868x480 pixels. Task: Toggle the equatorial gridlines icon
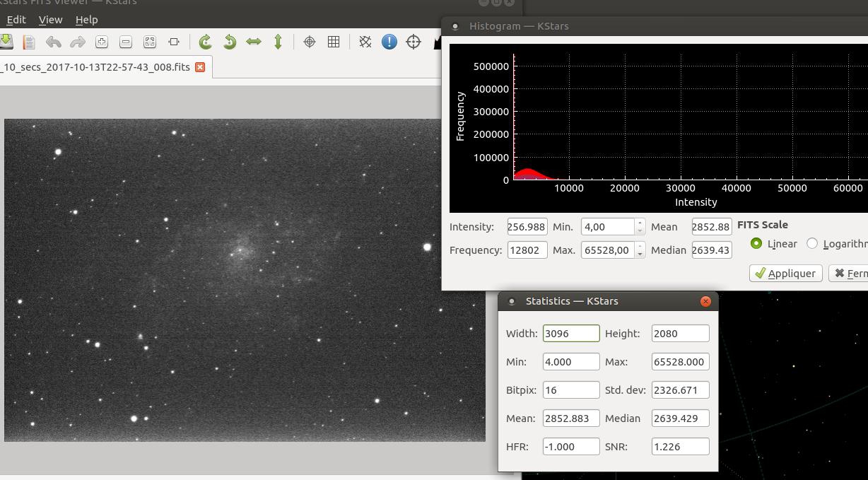365,42
